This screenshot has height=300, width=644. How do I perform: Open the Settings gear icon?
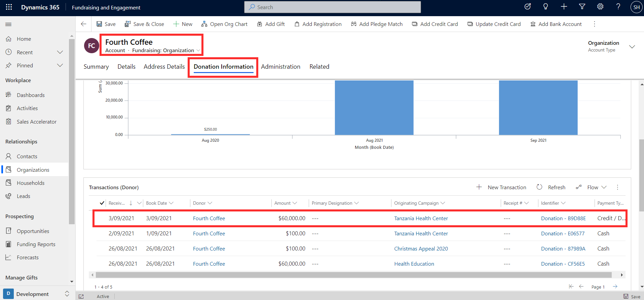pos(600,7)
